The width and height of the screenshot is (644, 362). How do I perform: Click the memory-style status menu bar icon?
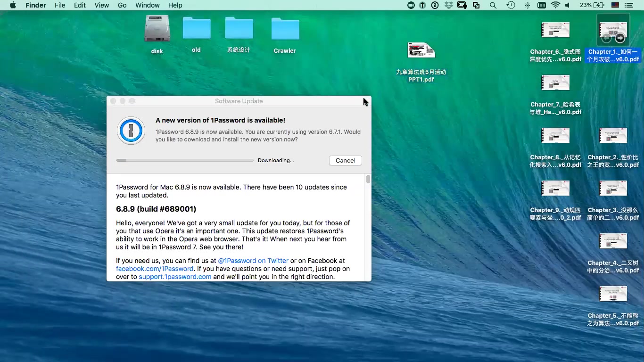coord(542,5)
